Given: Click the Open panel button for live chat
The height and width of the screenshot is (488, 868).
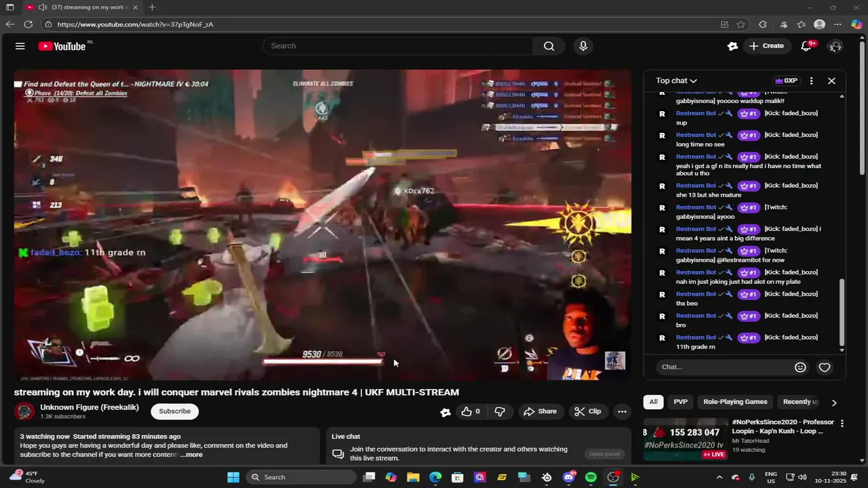Looking at the screenshot, I should click(604, 454).
